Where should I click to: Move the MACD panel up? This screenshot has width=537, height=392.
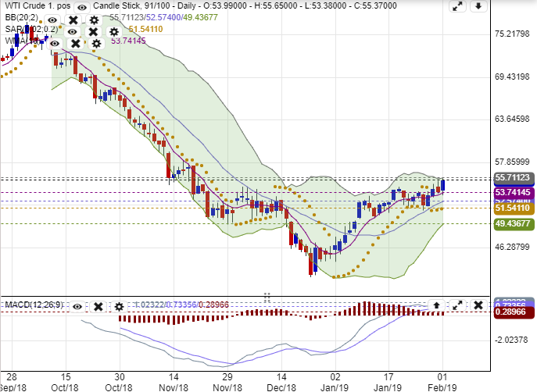click(436, 305)
